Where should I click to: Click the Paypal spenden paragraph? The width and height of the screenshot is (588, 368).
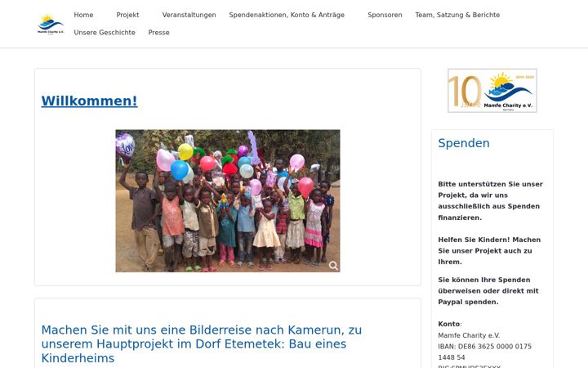click(488, 291)
